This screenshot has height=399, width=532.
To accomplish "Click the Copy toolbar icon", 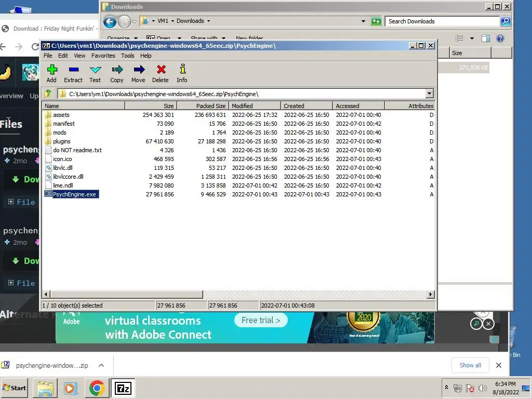I will point(117,73).
